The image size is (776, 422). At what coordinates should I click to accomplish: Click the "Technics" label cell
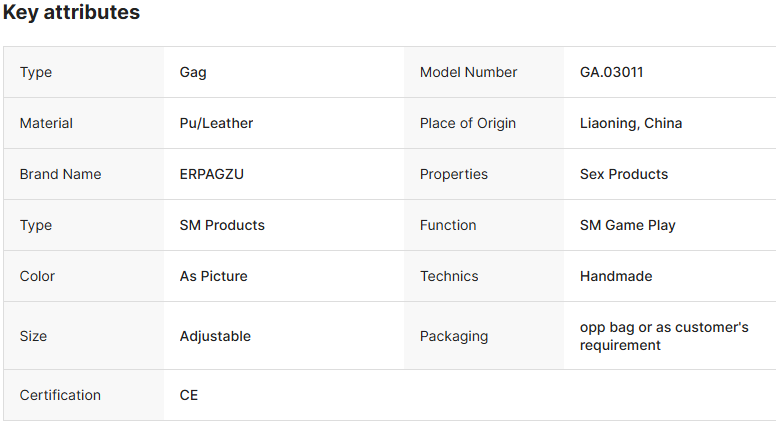pos(449,276)
